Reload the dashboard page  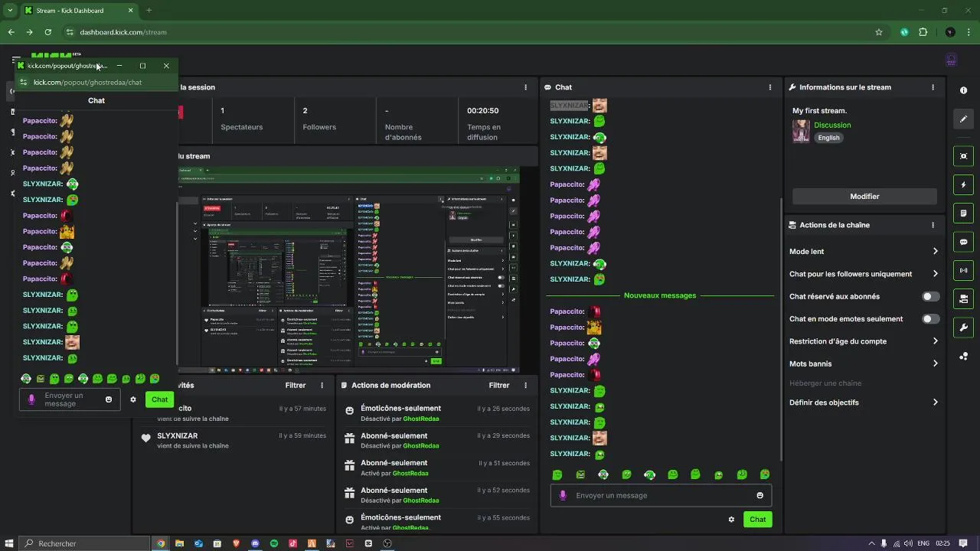pyautogui.click(x=47, y=32)
